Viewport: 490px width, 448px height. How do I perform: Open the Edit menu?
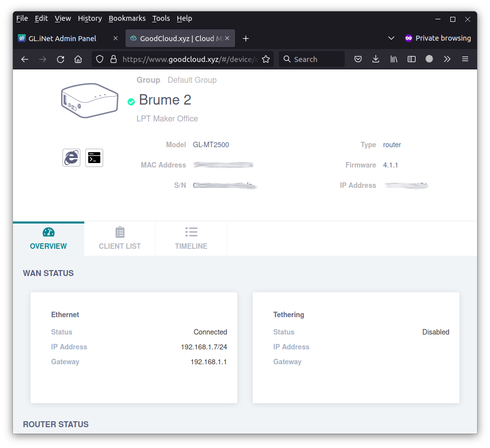click(41, 18)
